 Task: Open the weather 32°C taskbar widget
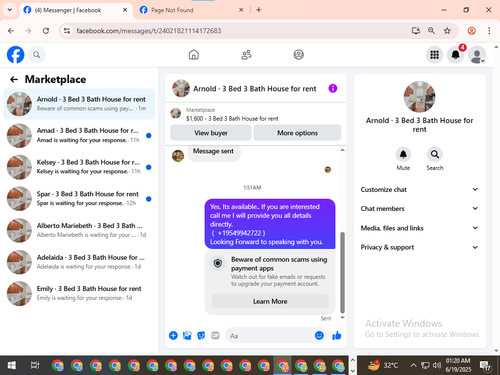[383, 365]
